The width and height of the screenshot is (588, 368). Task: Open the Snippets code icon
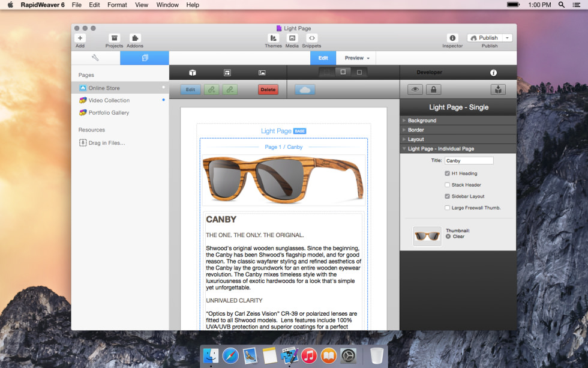pyautogui.click(x=311, y=38)
